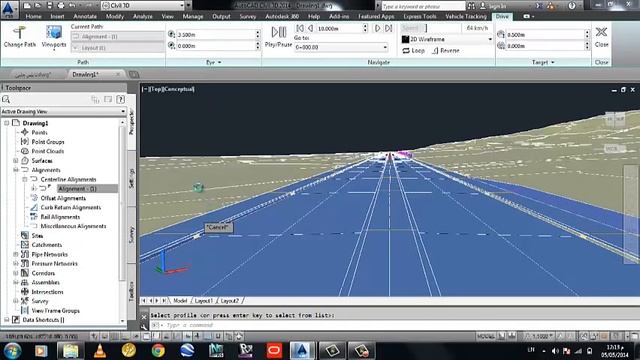Click the Toolspace help question icon
Image resolution: width=640 pixels, height=360 pixels.
coord(120,99)
